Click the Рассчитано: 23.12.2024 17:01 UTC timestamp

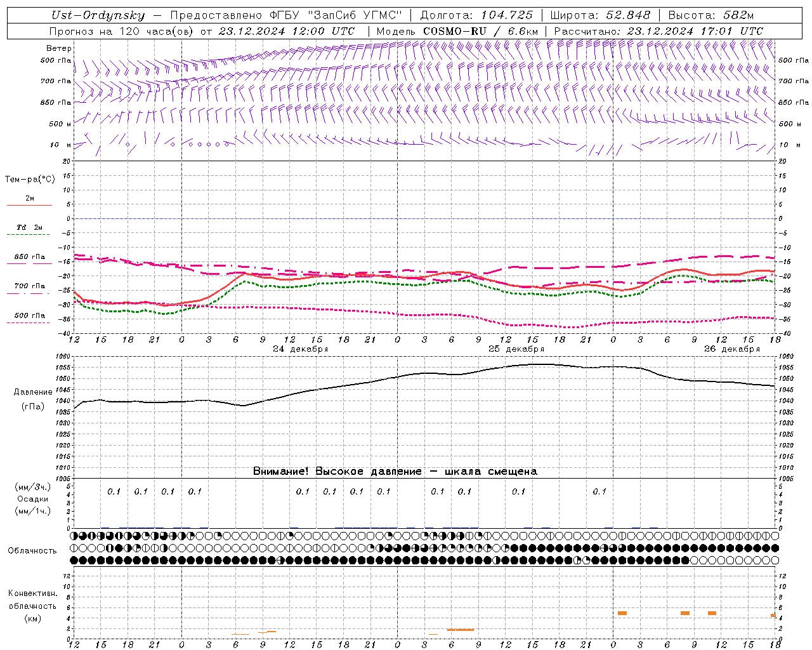[658, 31]
